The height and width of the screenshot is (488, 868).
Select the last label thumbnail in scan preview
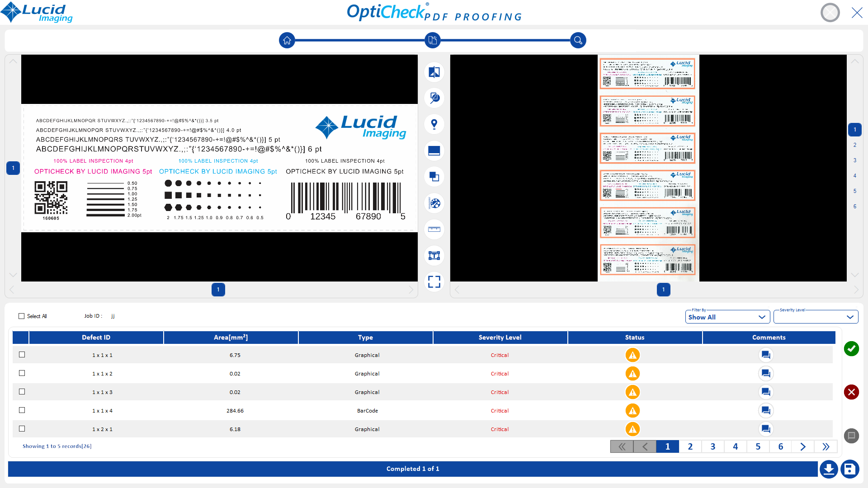tap(647, 260)
